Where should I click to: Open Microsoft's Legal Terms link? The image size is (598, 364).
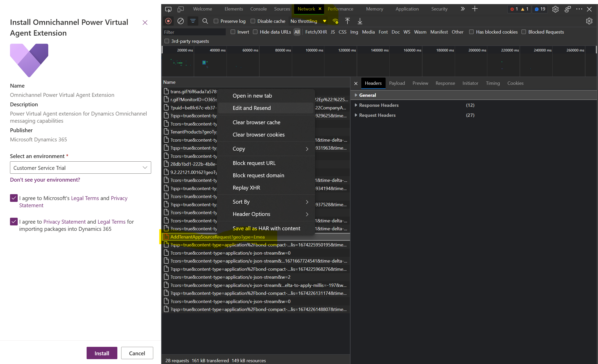coord(85,198)
